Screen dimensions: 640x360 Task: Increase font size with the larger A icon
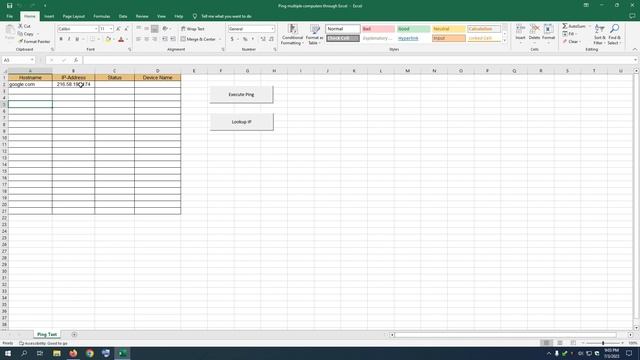pyautogui.click(x=118, y=29)
